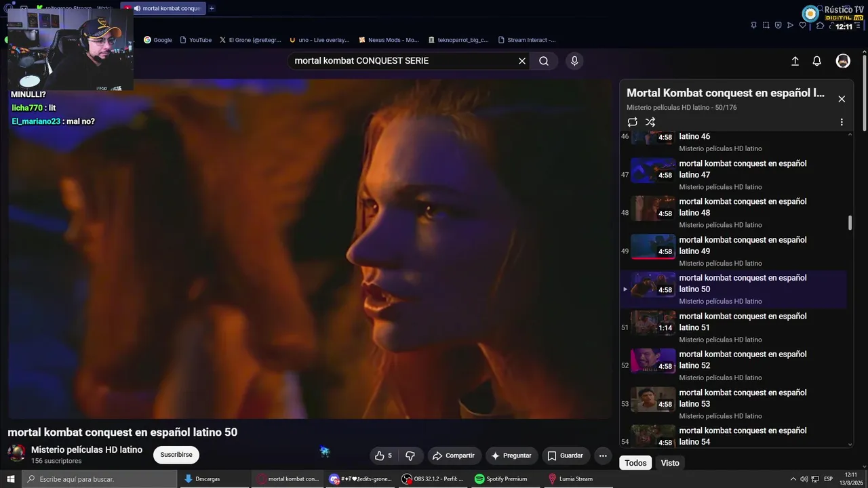Screen dimensions: 868x488
Task: Open the Windows Start menu
Action: [11, 479]
